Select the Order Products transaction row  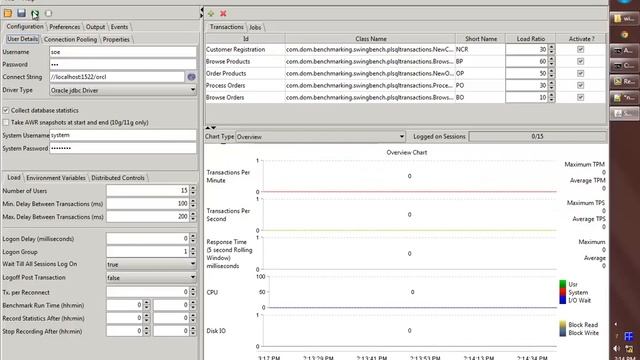click(x=405, y=73)
